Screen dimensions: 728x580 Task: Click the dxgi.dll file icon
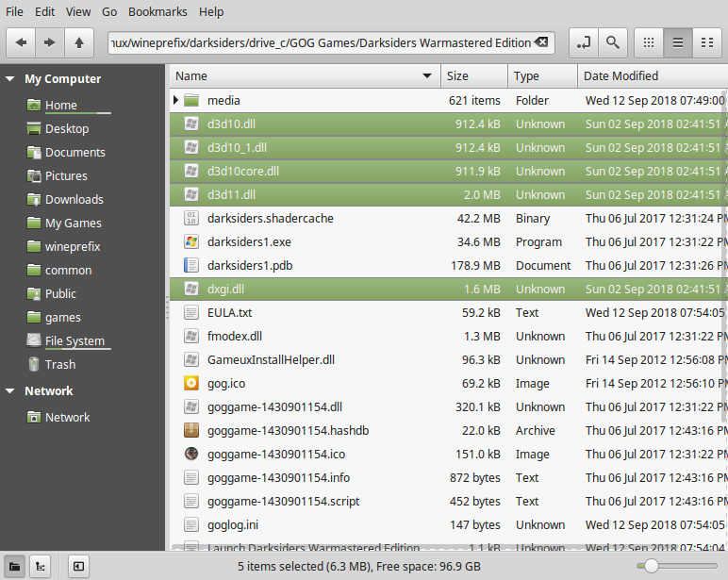[191, 289]
